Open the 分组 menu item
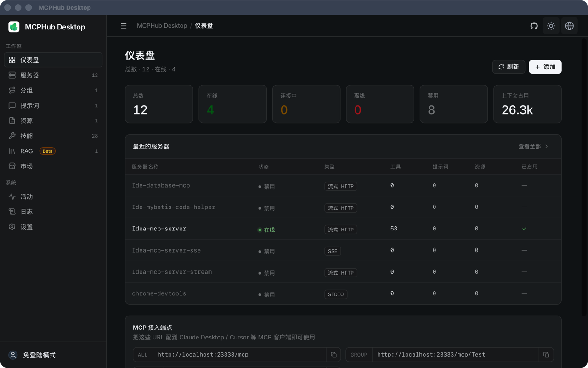This screenshot has width=588, height=368. tap(53, 90)
